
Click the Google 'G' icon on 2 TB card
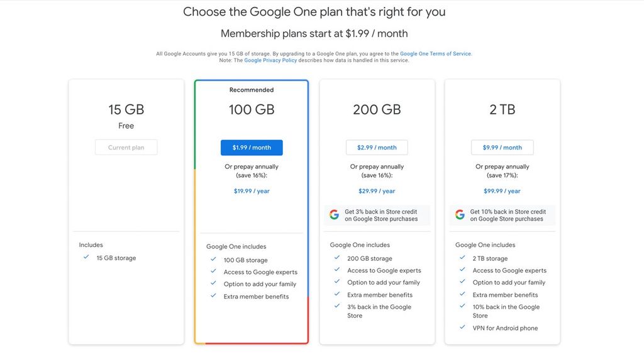[x=459, y=214]
